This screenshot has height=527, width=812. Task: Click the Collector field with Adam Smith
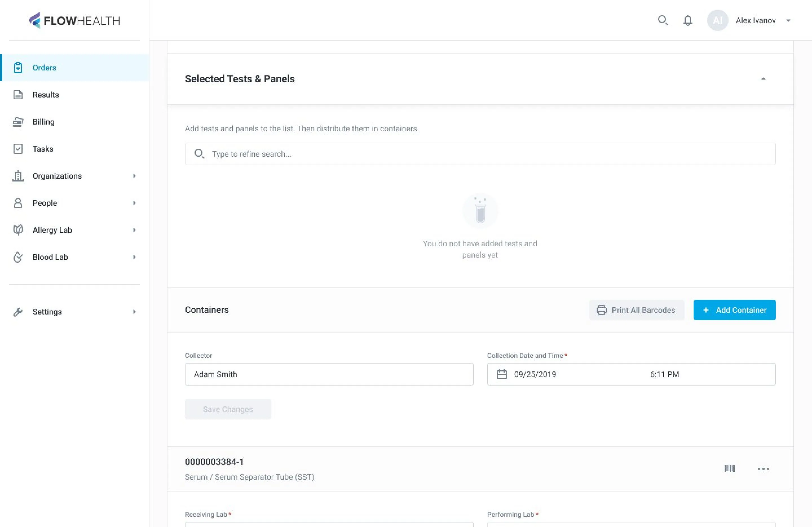click(329, 374)
